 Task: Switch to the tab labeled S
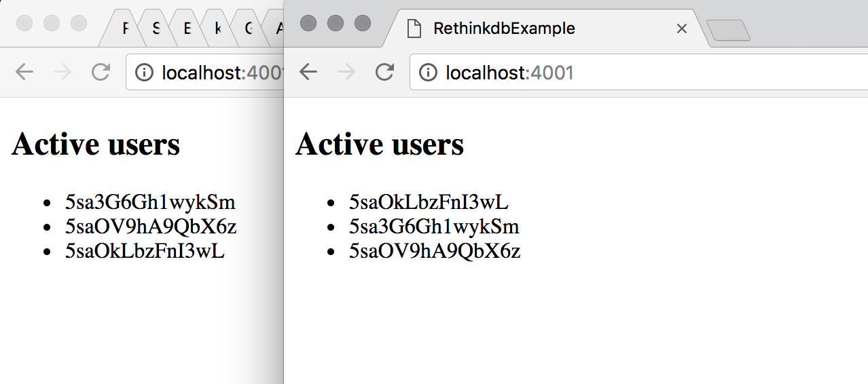pos(156,28)
